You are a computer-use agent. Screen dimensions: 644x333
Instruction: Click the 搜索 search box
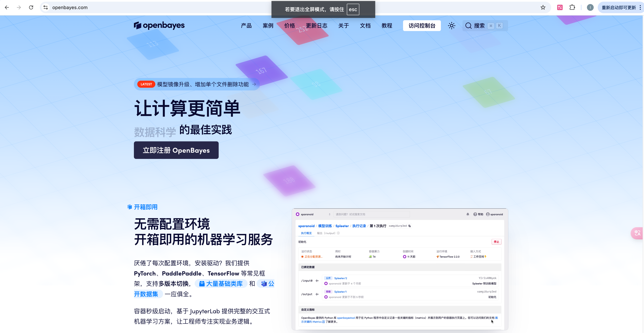(x=485, y=26)
